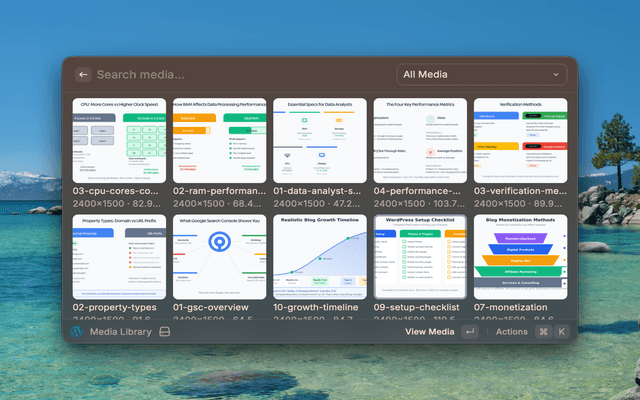Click the K key shortcut icon
640x400 pixels.
[562, 332]
